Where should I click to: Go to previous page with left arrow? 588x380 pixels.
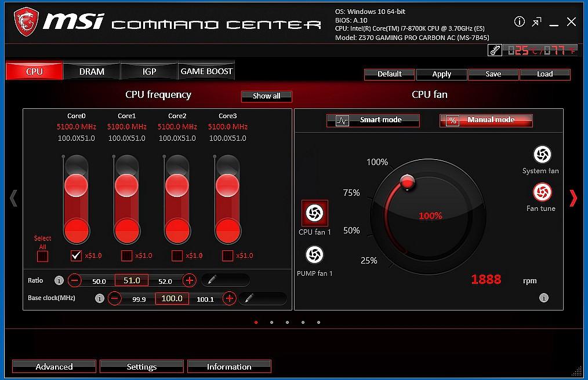click(x=13, y=198)
